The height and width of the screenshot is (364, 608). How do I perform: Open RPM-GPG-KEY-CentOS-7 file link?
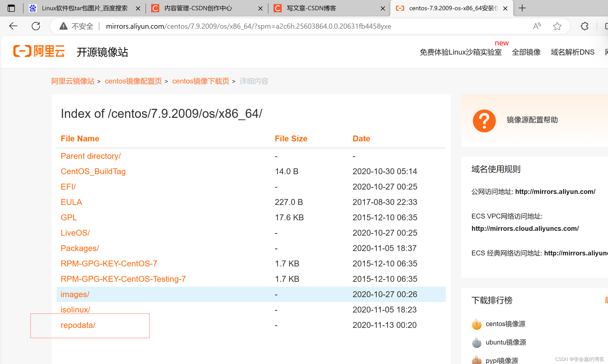109,264
